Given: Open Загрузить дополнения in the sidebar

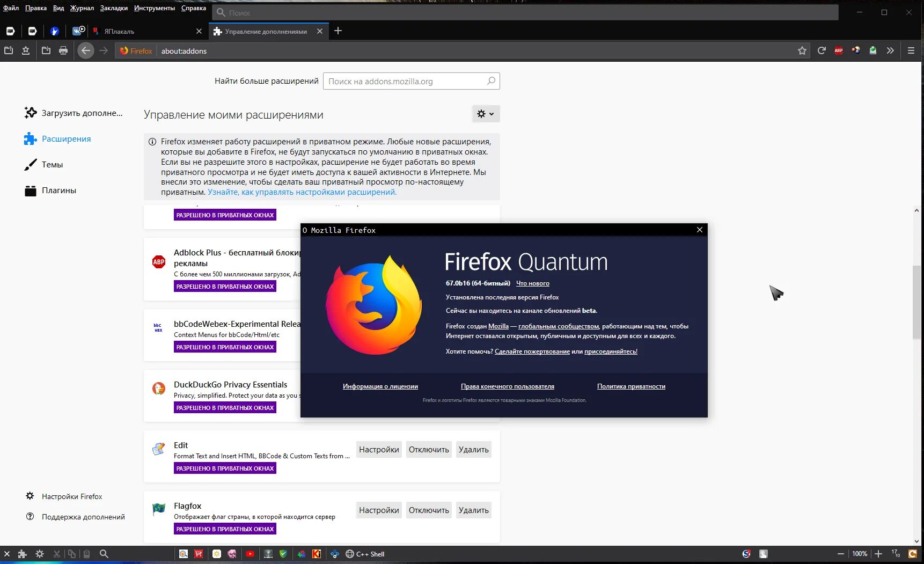Looking at the screenshot, I should point(74,113).
